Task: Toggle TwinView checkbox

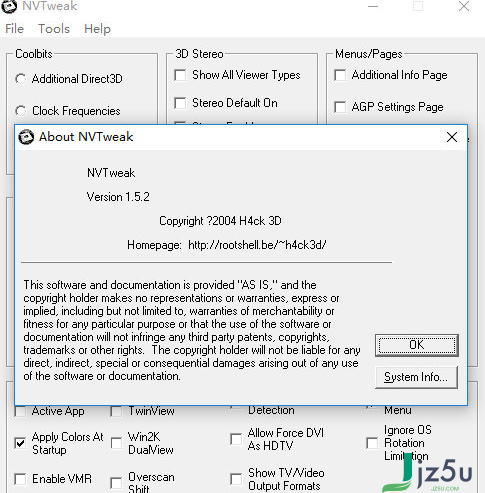Action: 116,411
